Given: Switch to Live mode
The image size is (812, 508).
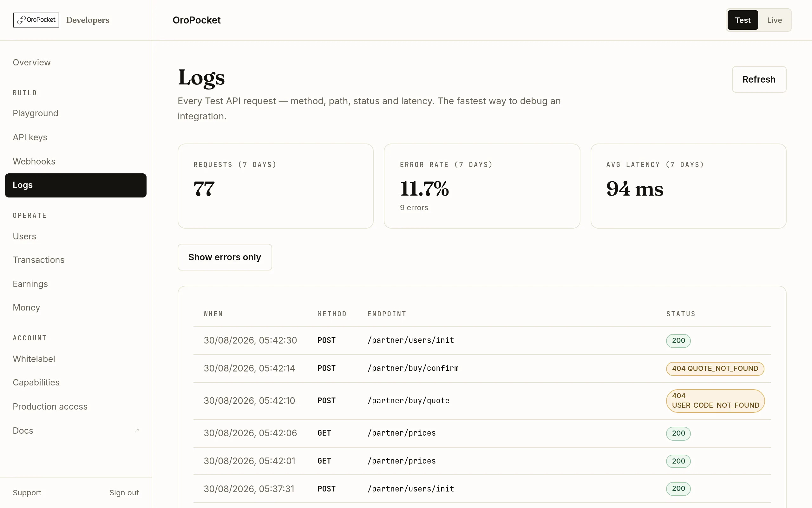Looking at the screenshot, I should click(x=775, y=20).
